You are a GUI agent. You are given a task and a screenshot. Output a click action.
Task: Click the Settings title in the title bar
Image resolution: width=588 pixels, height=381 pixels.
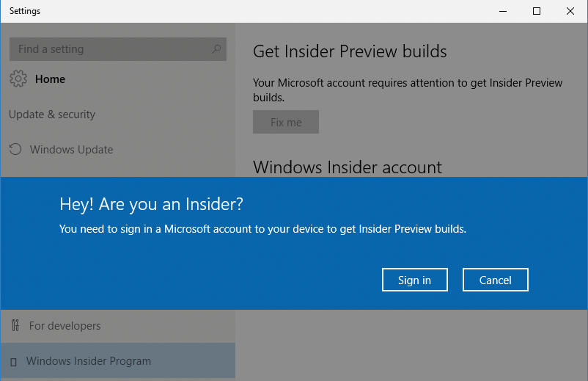click(x=25, y=11)
